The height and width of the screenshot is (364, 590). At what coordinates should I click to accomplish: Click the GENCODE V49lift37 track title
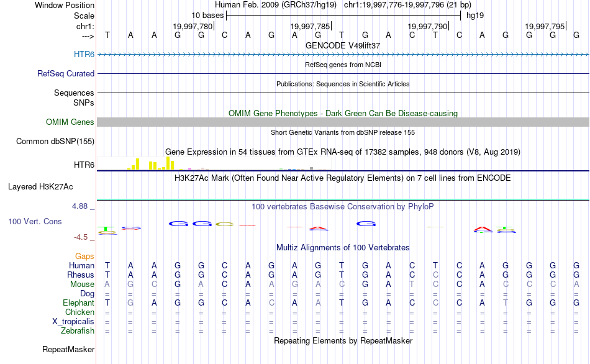click(343, 45)
